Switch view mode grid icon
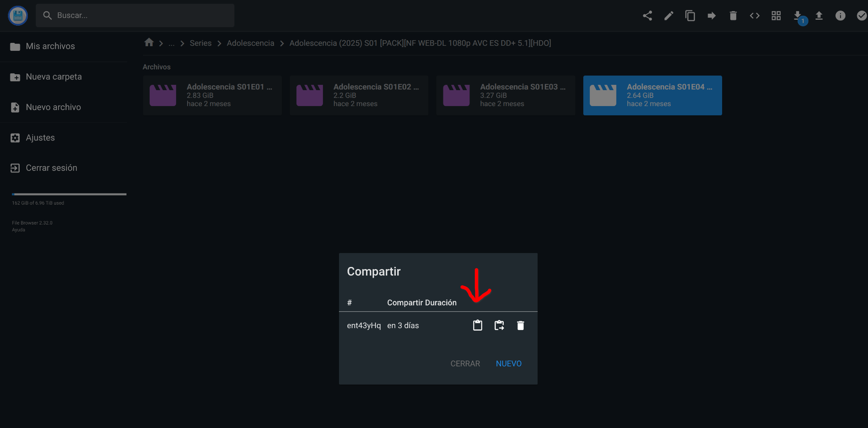The image size is (868, 428). pos(776,15)
